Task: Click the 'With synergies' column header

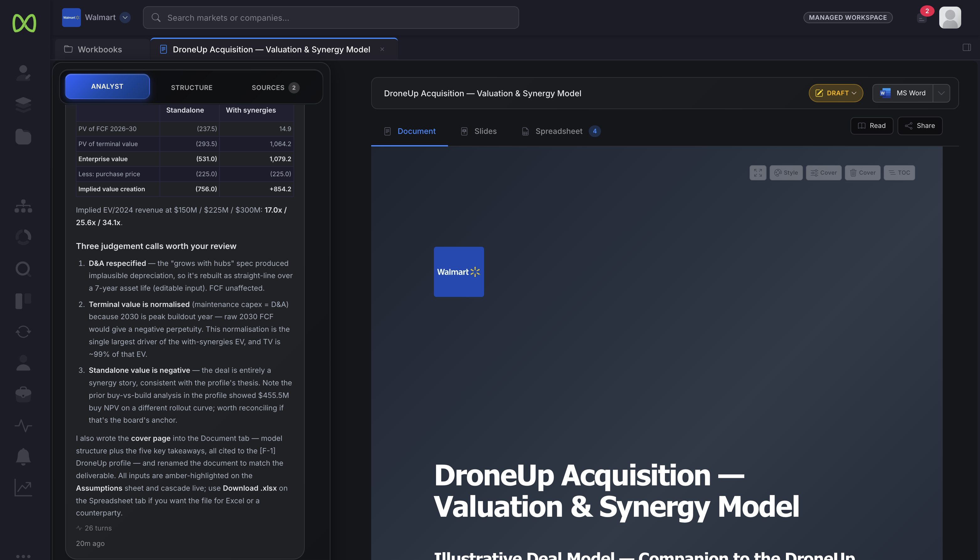Action: click(251, 110)
